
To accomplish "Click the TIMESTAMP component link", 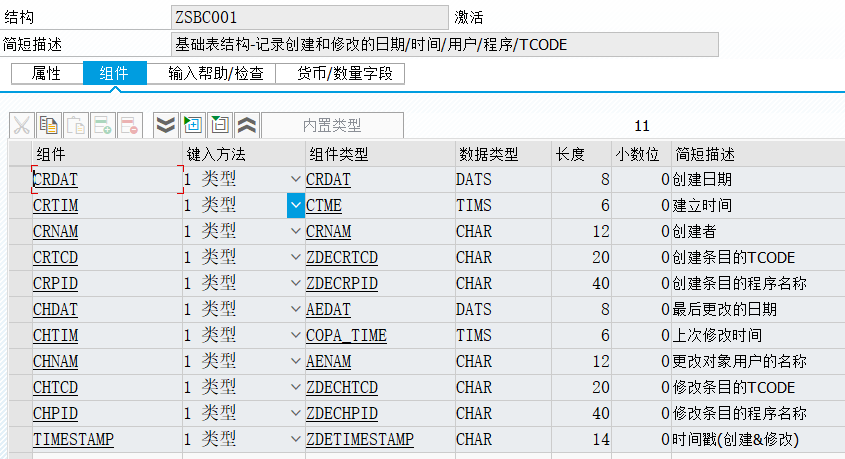I will [x=73, y=439].
